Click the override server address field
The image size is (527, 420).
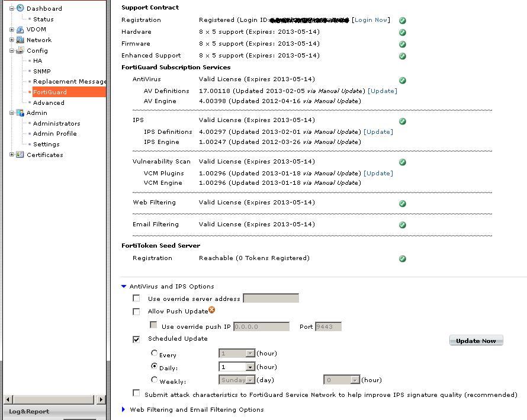click(x=271, y=298)
